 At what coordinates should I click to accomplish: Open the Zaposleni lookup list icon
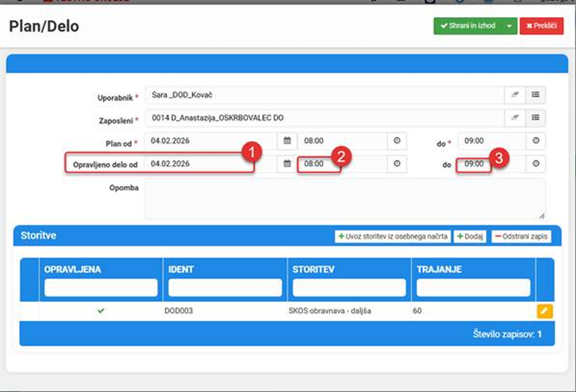click(536, 118)
